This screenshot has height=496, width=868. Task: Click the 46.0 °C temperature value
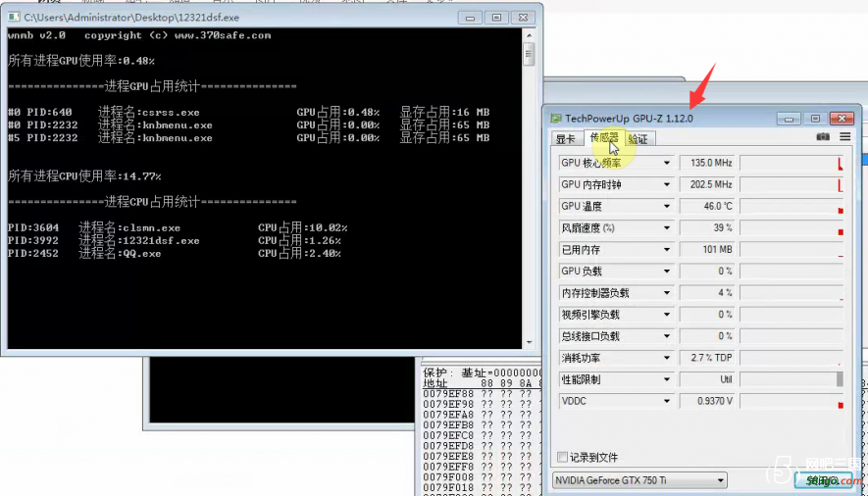[707, 206]
